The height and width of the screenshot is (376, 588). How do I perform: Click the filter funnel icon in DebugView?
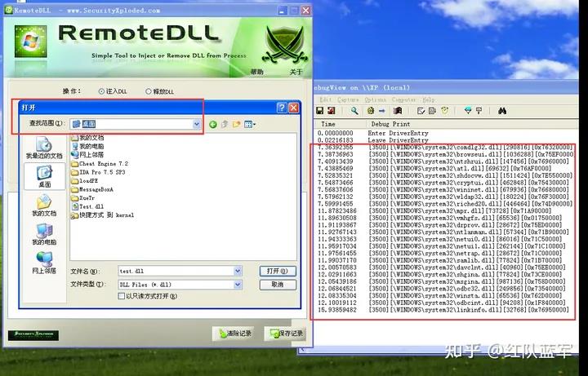[x=468, y=111]
